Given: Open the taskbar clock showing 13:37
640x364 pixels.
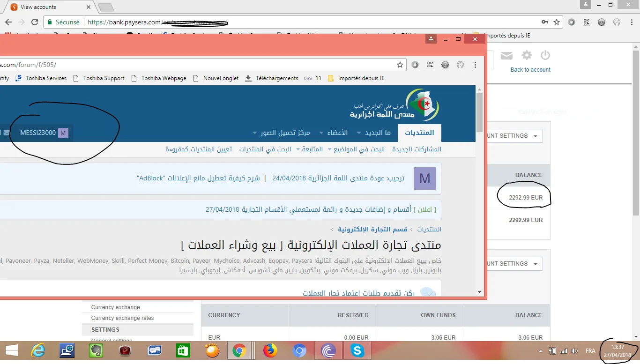Looking at the screenshot, I should tap(618, 351).
